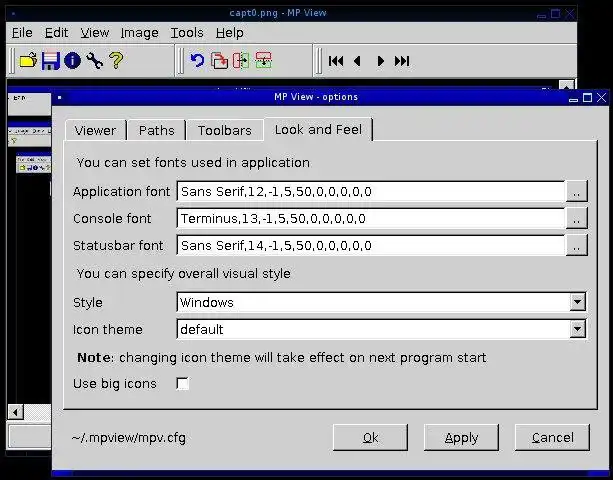Show image info with blue i icon

tap(72, 61)
